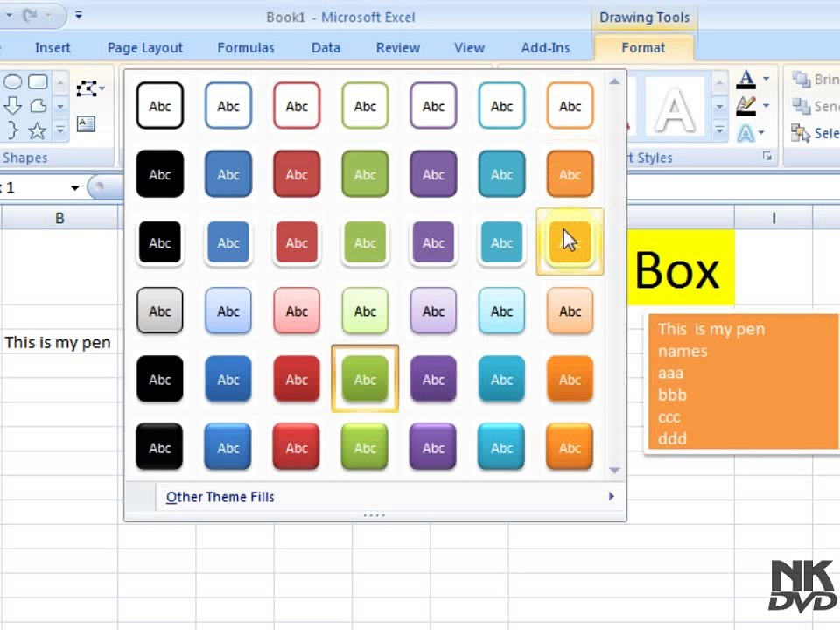
Task: Click the Text Fill letter A icon
Action: (x=745, y=80)
